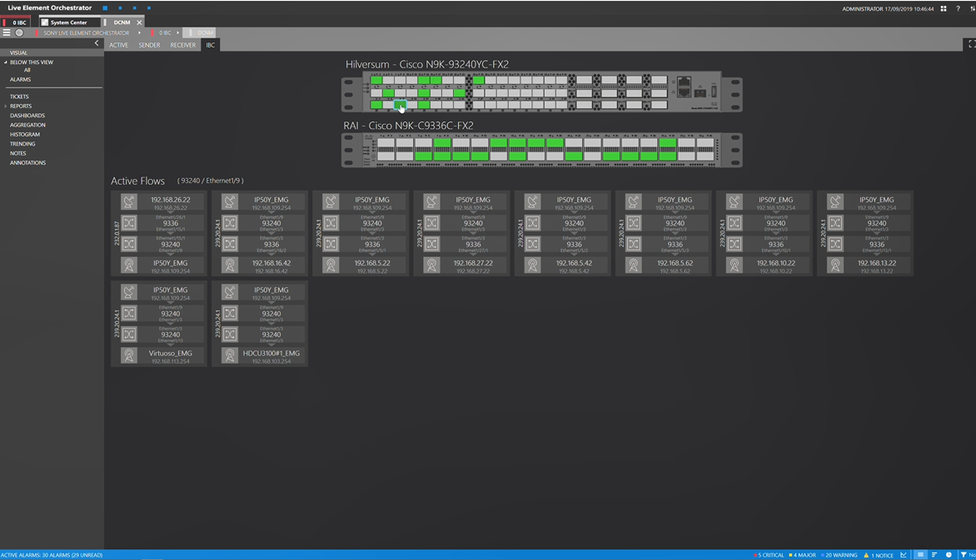Click the sender dish icon on Virtuoso_EMG flow card
This screenshot has width=976, height=560.
[129, 292]
